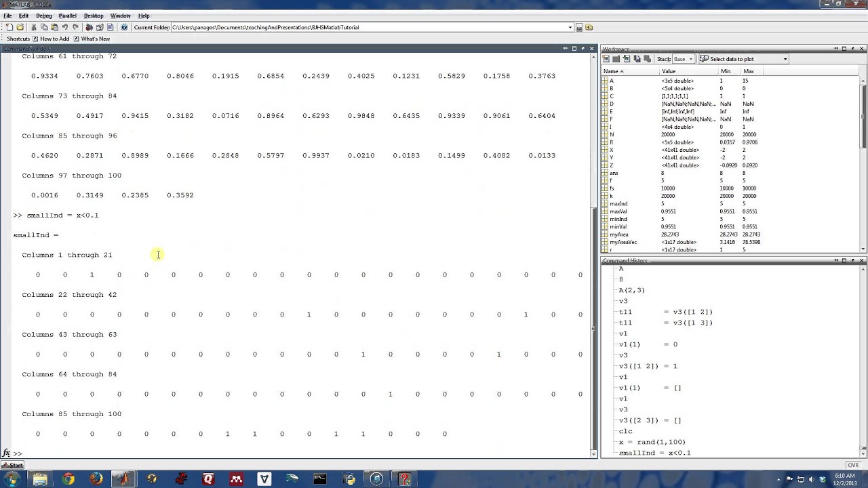Open the Window menu

click(121, 16)
